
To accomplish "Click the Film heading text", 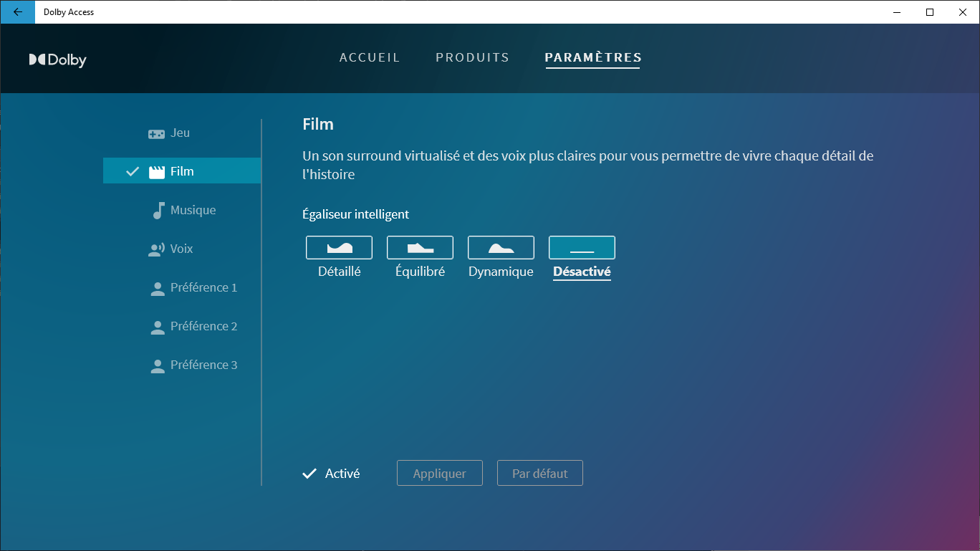I will pyautogui.click(x=318, y=124).
